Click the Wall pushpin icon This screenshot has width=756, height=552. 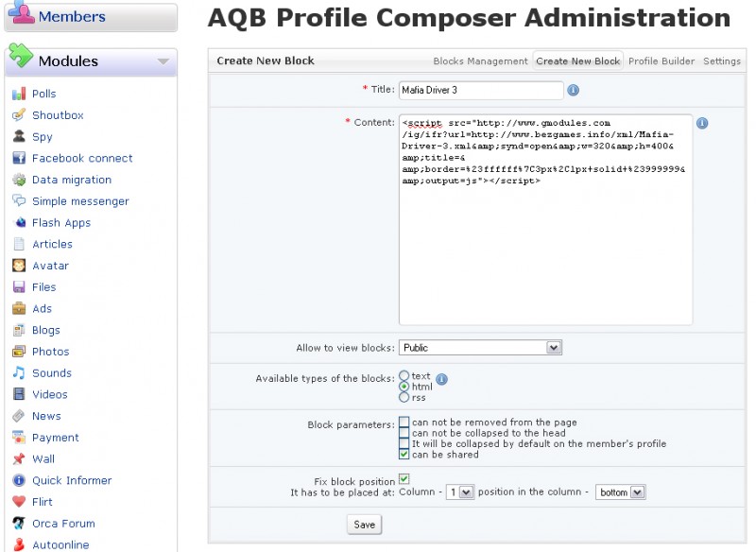(19, 459)
